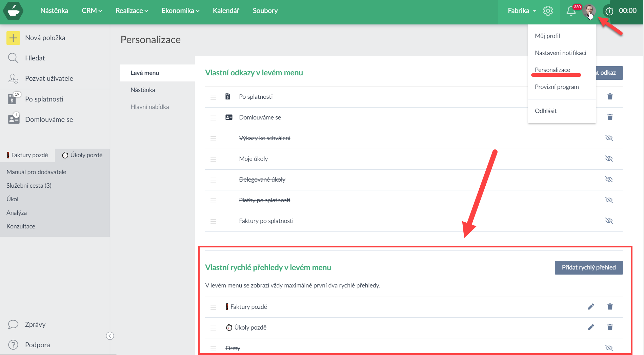644x355 pixels.
Task: Delete the Po splatnosti link
Action: tap(610, 97)
